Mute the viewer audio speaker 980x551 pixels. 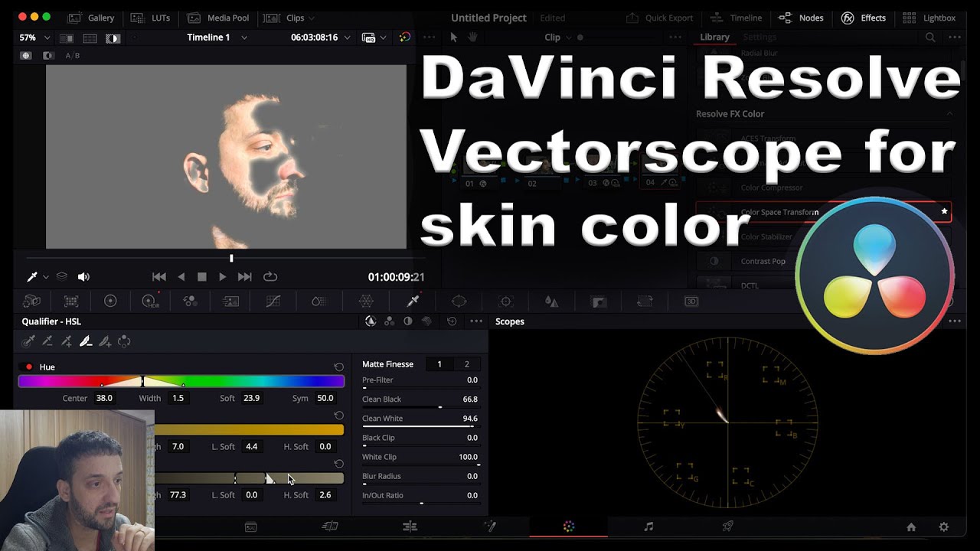(83, 277)
